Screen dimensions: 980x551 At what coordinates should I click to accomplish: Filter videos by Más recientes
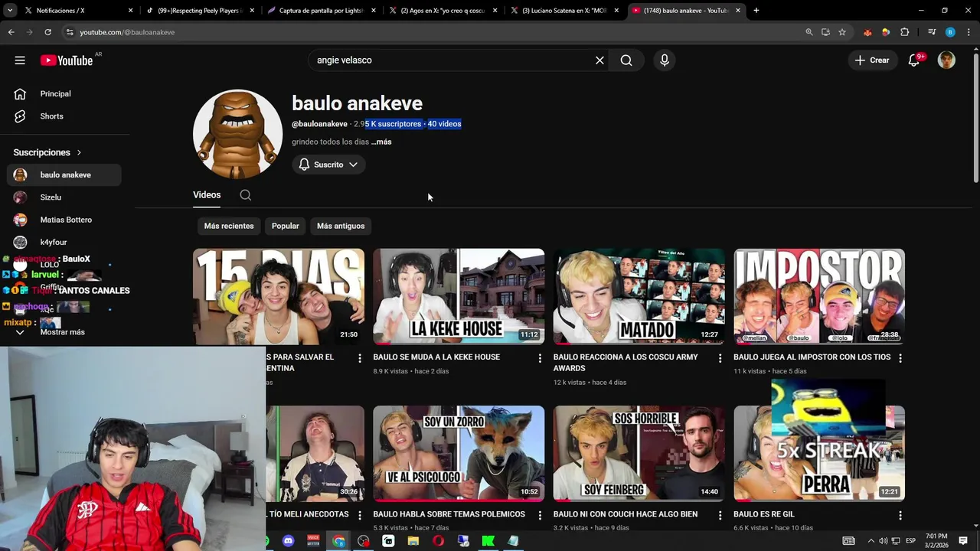point(229,226)
